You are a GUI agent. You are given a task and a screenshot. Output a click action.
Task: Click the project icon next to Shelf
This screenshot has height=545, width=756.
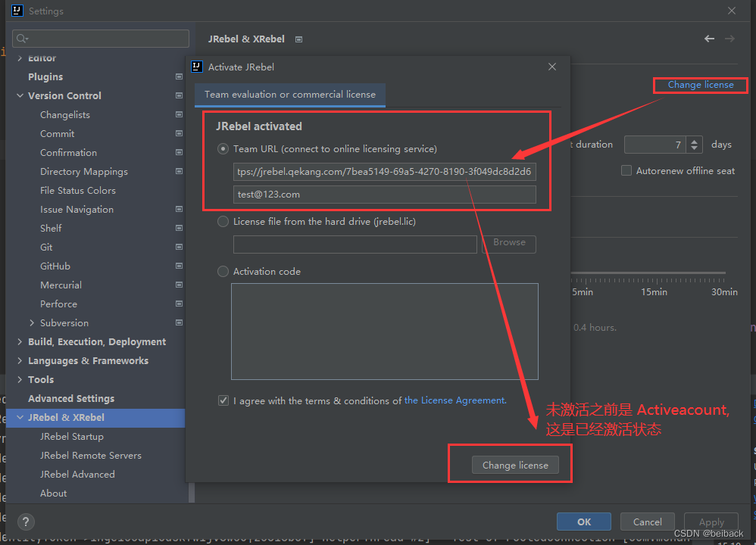[179, 228]
